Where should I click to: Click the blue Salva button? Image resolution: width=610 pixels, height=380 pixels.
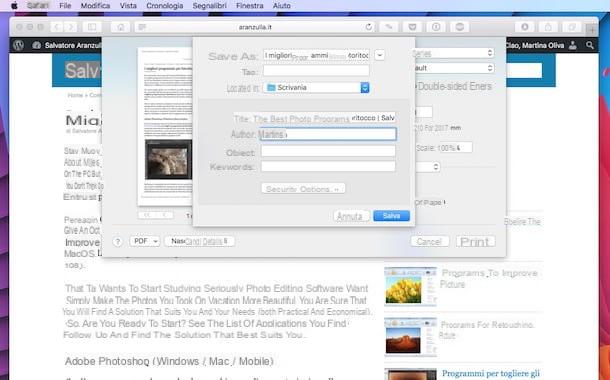click(391, 216)
